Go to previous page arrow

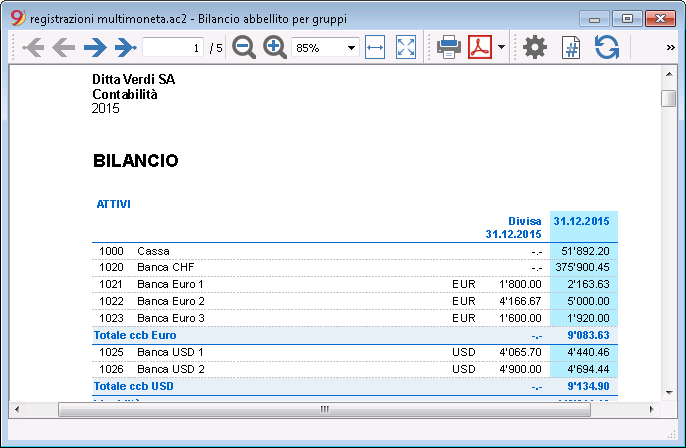(64, 47)
